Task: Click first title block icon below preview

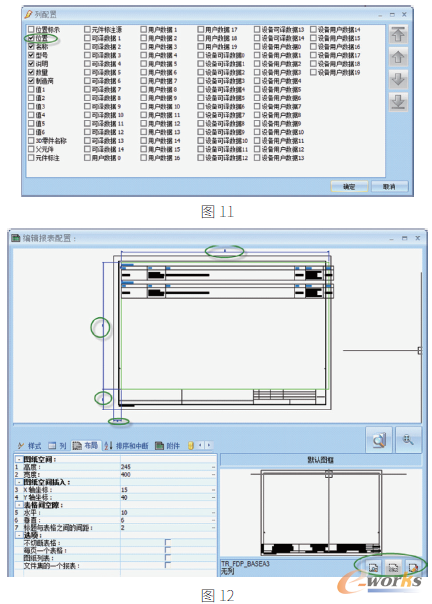Action: click(x=373, y=567)
